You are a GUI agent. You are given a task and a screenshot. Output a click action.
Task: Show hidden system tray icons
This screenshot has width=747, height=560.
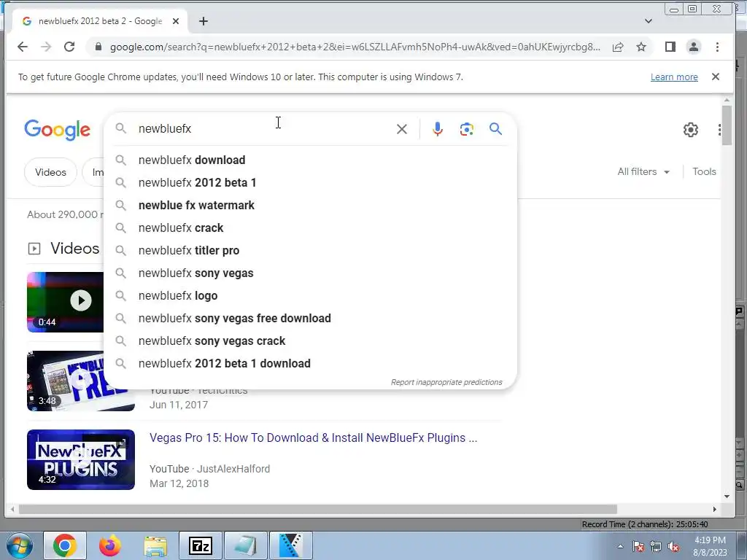620,546
